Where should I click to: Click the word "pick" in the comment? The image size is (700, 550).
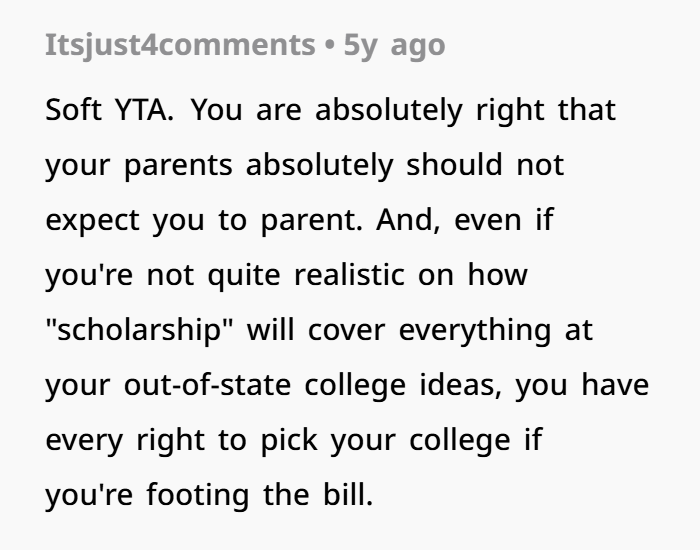pyautogui.click(x=289, y=440)
